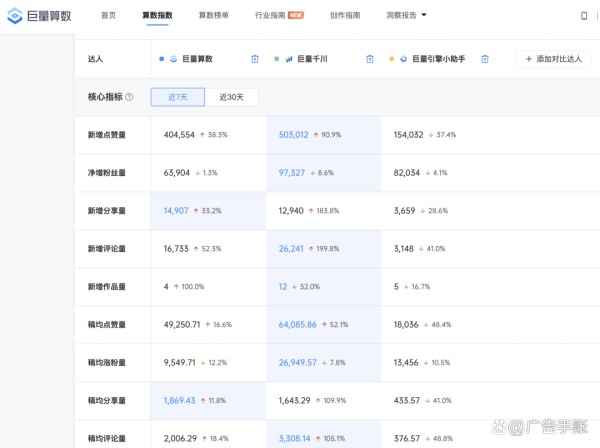
Task: Click value 1,643.29
Action: (294, 401)
